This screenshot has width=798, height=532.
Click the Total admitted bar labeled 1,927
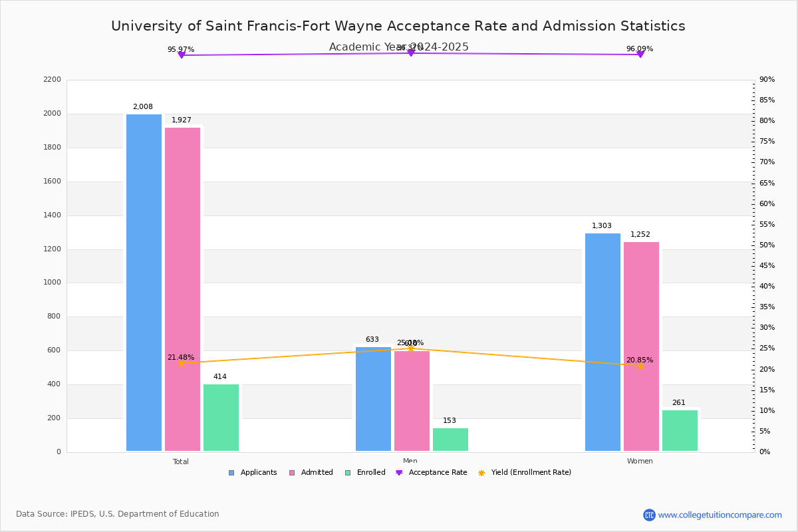182,289
